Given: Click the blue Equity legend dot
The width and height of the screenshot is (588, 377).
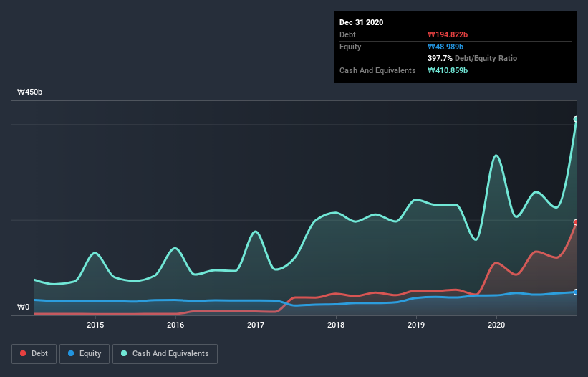Looking at the screenshot, I should [x=71, y=353].
